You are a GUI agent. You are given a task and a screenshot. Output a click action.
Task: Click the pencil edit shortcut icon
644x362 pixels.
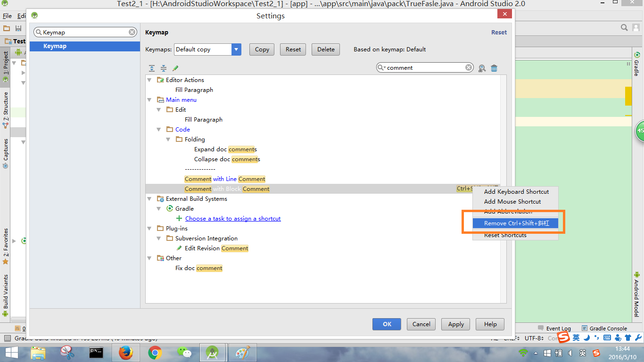[175, 68]
